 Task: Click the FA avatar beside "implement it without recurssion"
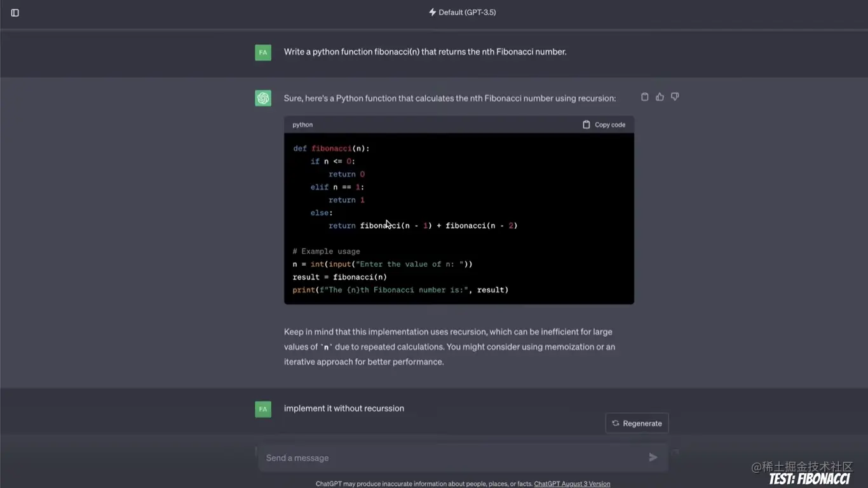[263, 409]
